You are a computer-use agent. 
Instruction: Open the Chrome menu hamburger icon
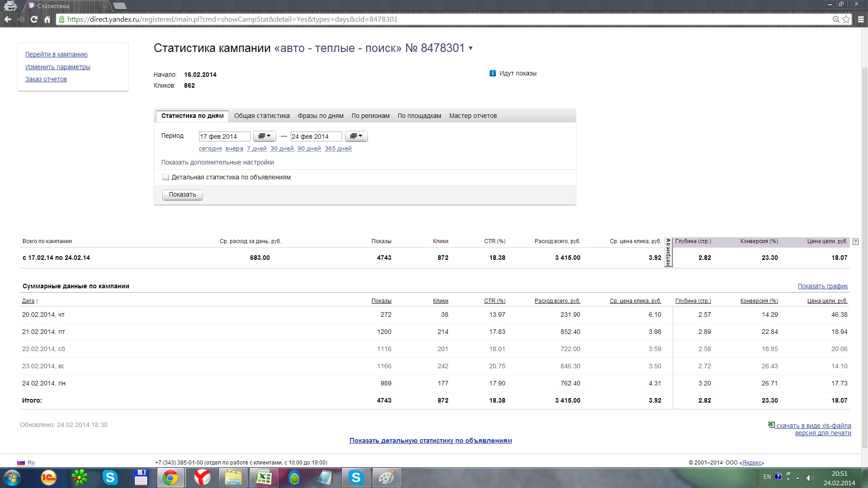[x=861, y=19]
